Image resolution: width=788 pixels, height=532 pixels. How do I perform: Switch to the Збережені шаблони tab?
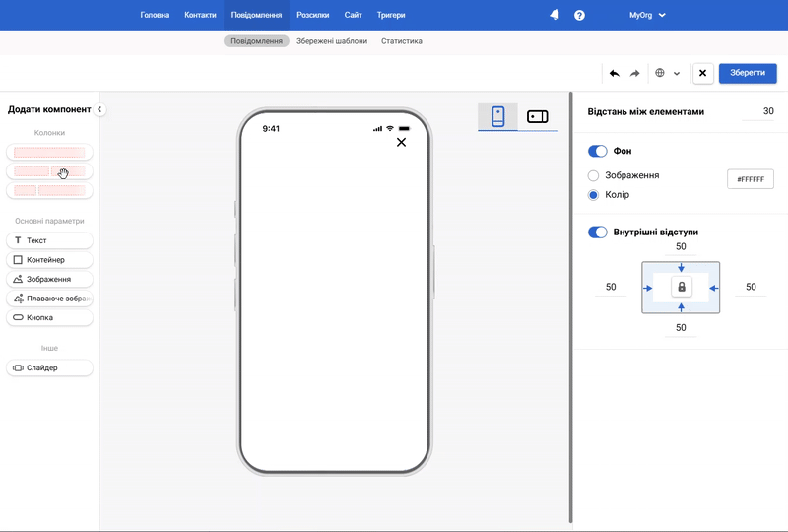(x=332, y=41)
